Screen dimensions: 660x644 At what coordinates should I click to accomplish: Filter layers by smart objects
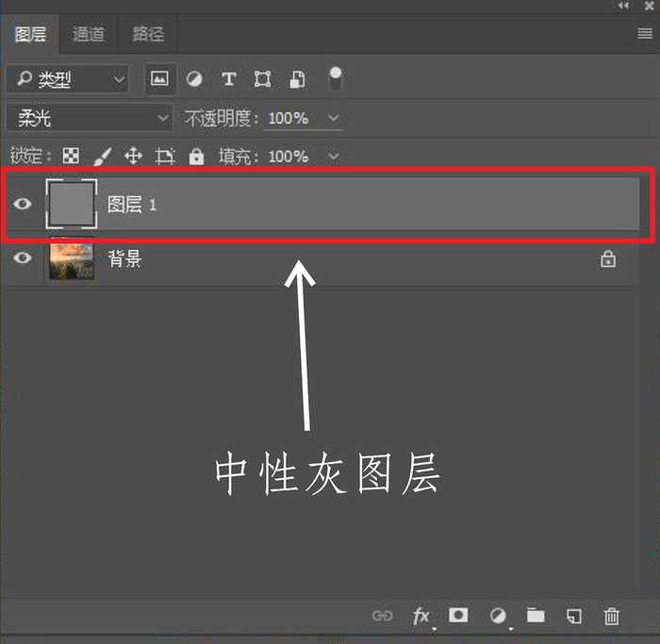point(297,79)
